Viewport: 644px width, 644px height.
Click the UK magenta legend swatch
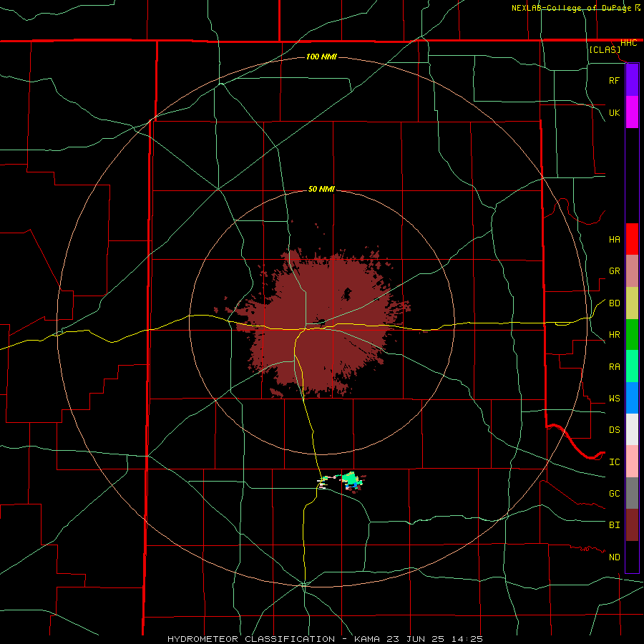[632, 112]
